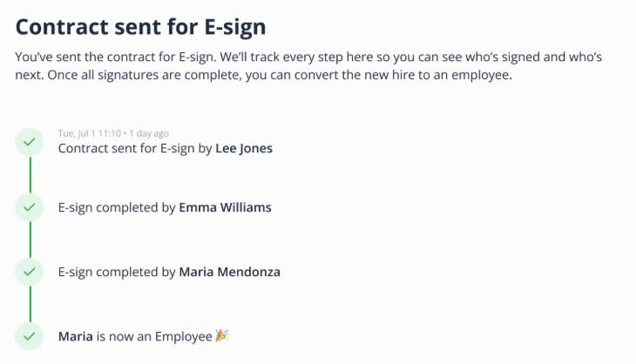Select "E-sign completed by" text before Maria Mendonza
This screenshot has height=364, width=636.
pyautogui.click(x=117, y=272)
